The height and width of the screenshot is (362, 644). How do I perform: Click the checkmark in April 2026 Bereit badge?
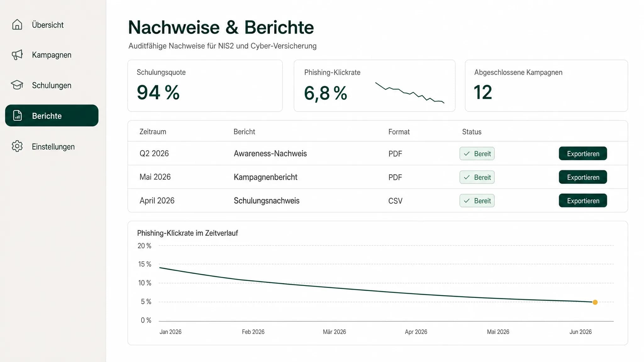pos(467,201)
